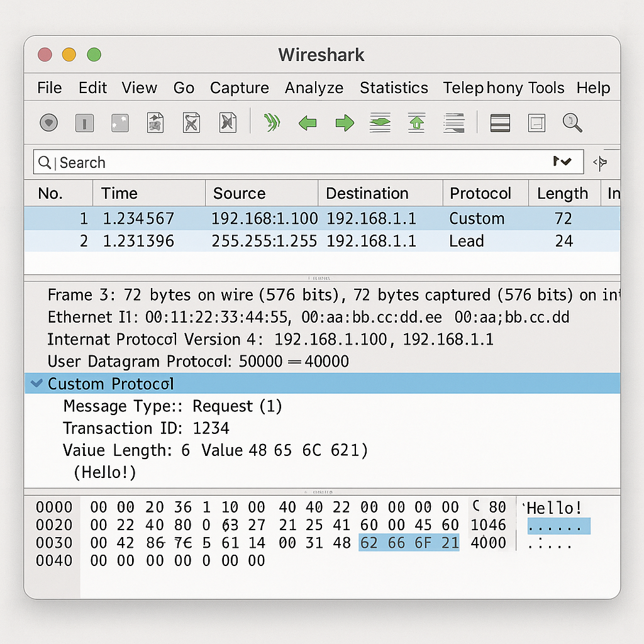Go back with green left arrow

click(308, 123)
